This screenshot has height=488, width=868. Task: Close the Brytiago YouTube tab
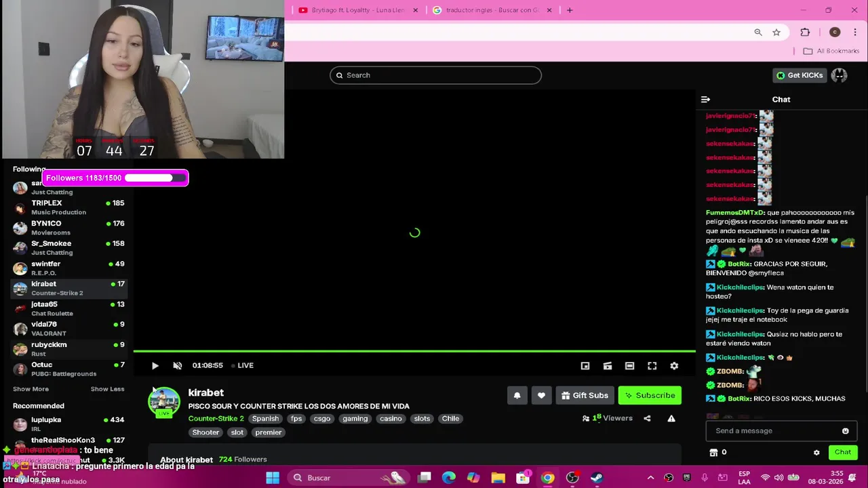coord(416,10)
